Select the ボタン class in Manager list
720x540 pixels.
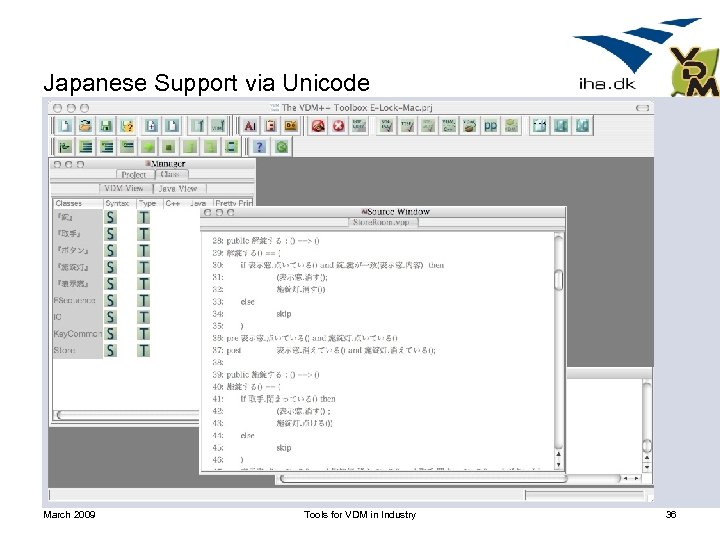click(x=77, y=250)
